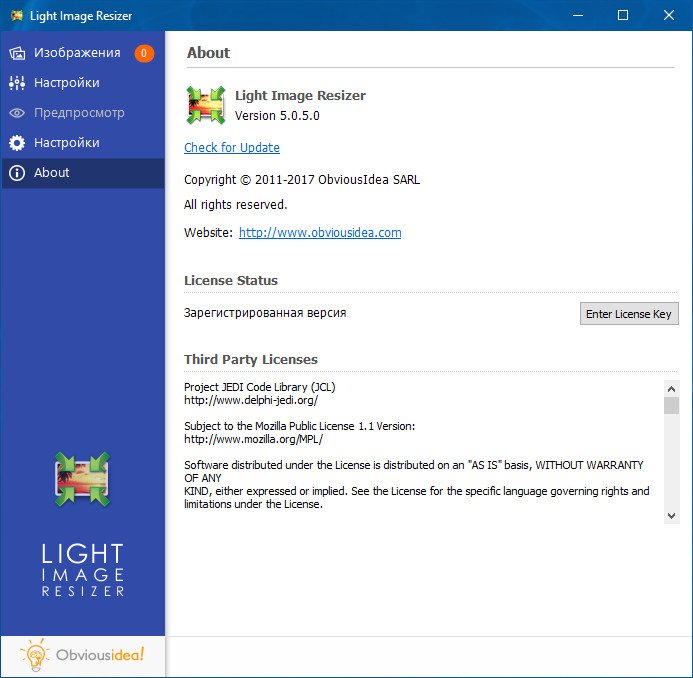Viewport: 693px width, 678px height.
Task: Click the licenses scrollbar up arrow
Action: (671, 388)
